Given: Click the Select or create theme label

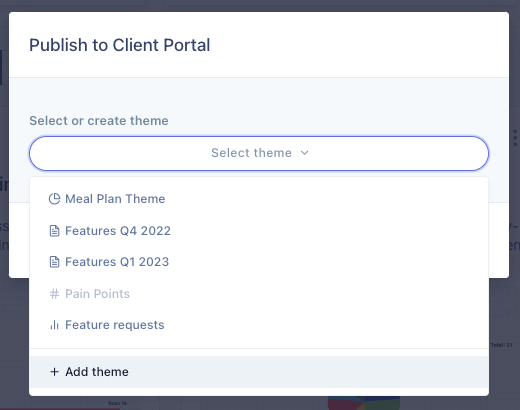Looking at the screenshot, I should tap(99, 121).
